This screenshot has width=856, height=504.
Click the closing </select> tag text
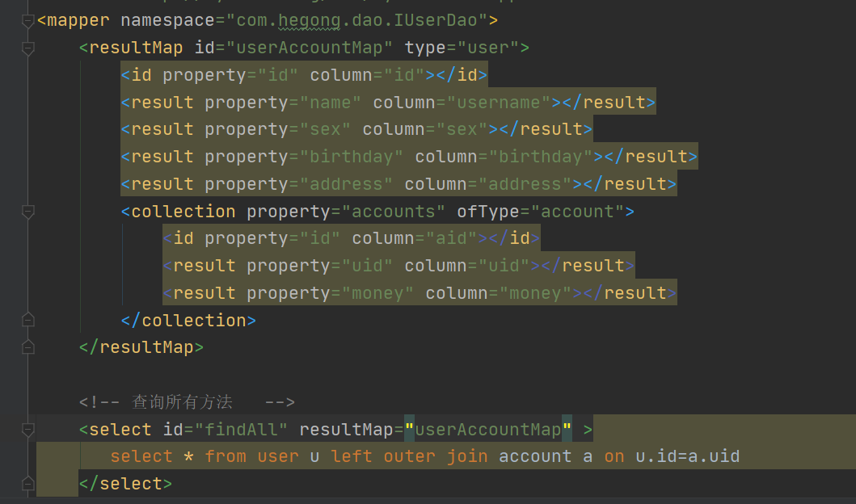(x=125, y=484)
